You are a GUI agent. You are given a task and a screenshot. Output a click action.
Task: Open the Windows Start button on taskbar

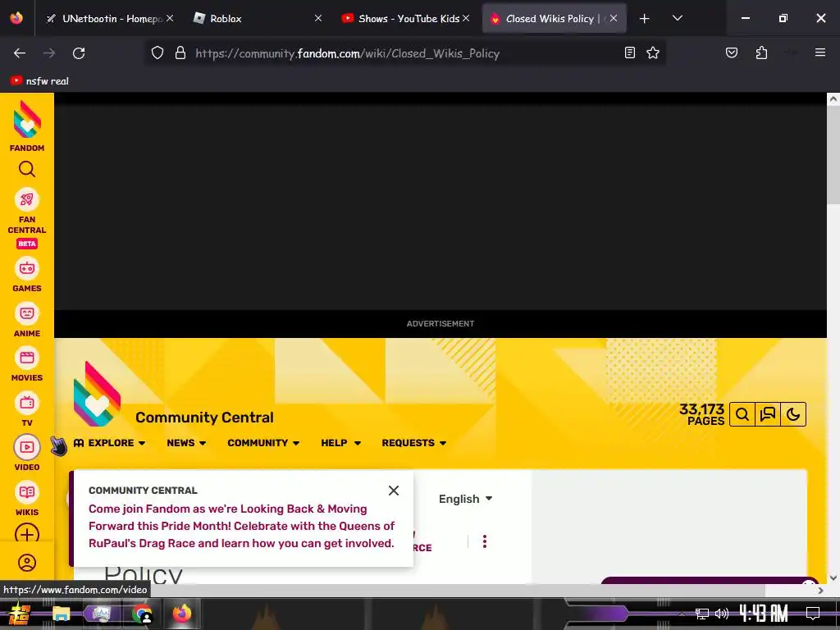pyautogui.click(x=20, y=614)
